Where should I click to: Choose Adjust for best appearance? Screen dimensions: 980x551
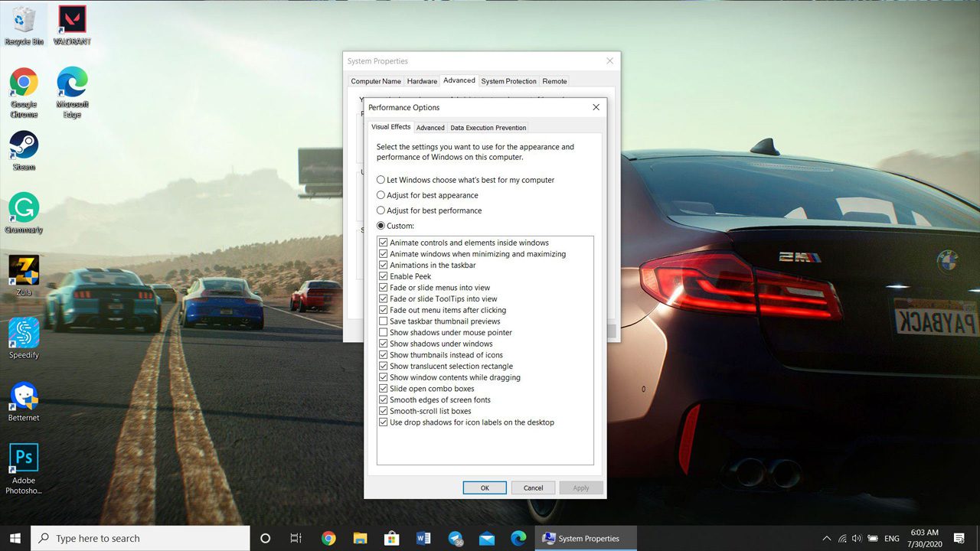pyautogui.click(x=381, y=195)
